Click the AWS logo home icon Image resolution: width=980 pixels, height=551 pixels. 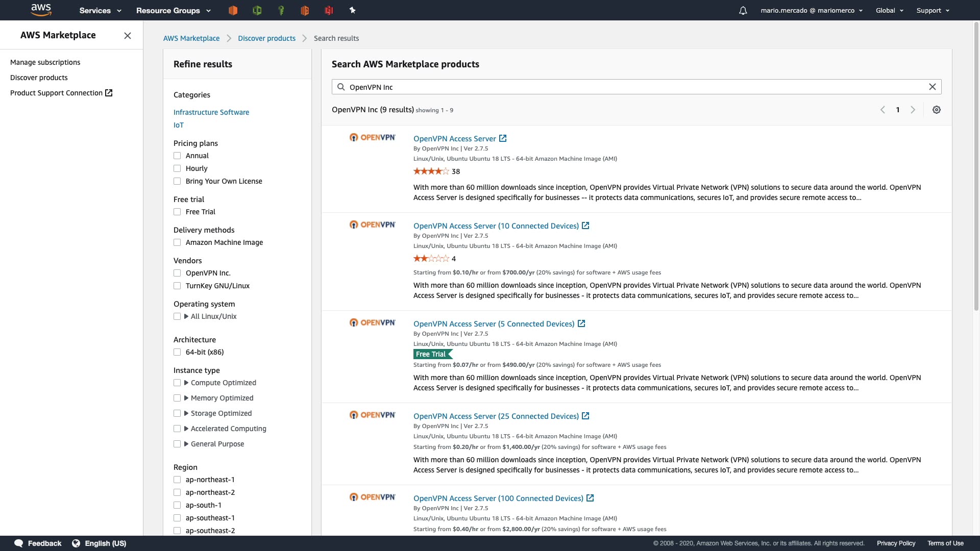click(41, 10)
